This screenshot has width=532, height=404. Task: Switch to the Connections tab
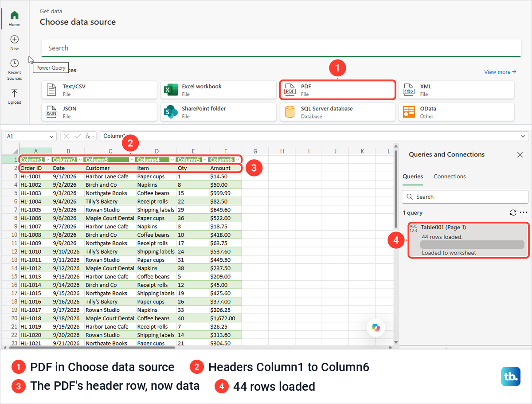450,177
